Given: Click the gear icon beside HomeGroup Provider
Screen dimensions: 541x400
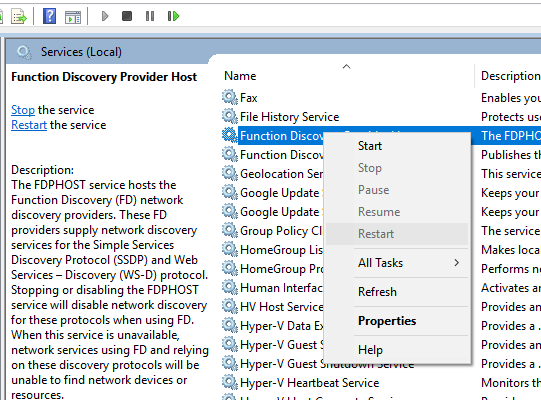Looking at the screenshot, I should [x=229, y=268].
